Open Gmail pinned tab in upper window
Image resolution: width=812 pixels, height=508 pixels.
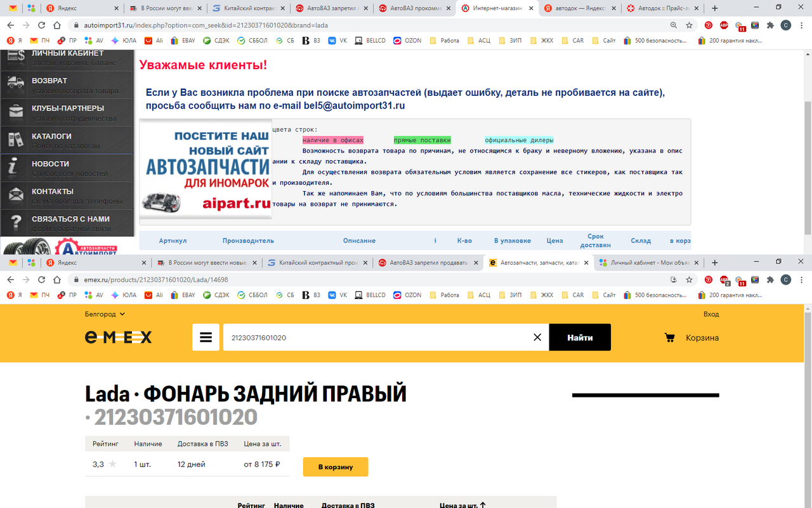(13, 8)
